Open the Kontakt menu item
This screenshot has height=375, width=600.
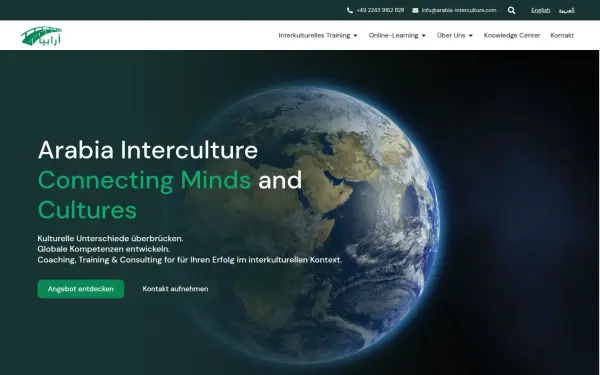click(562, 35)
